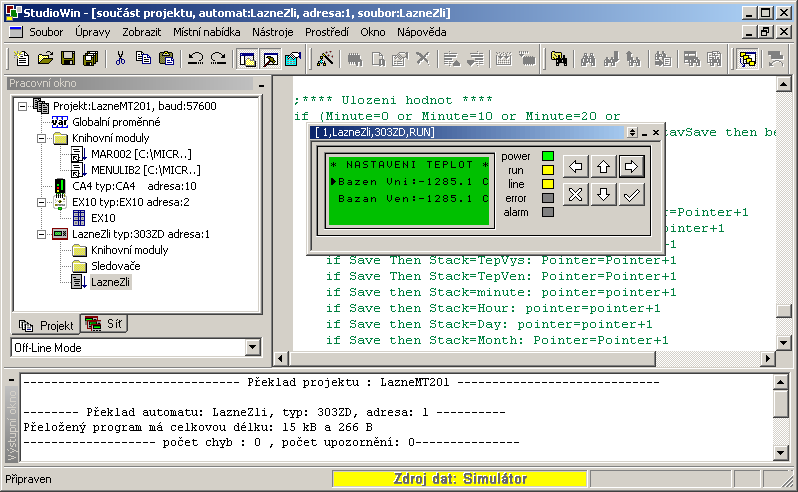Collapse the top Knihovní moduly tree node
798x492 pixels.
click(41, 138)
